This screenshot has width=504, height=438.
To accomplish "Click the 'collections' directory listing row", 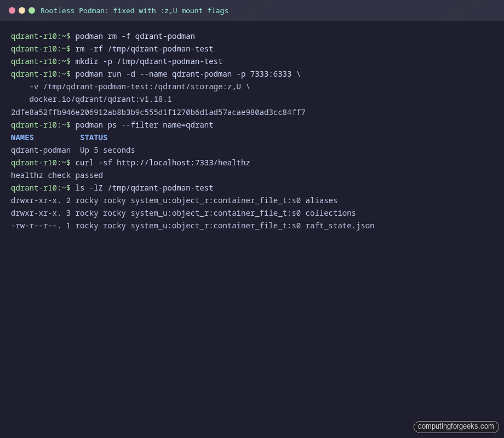I will [x=183, y=213].
